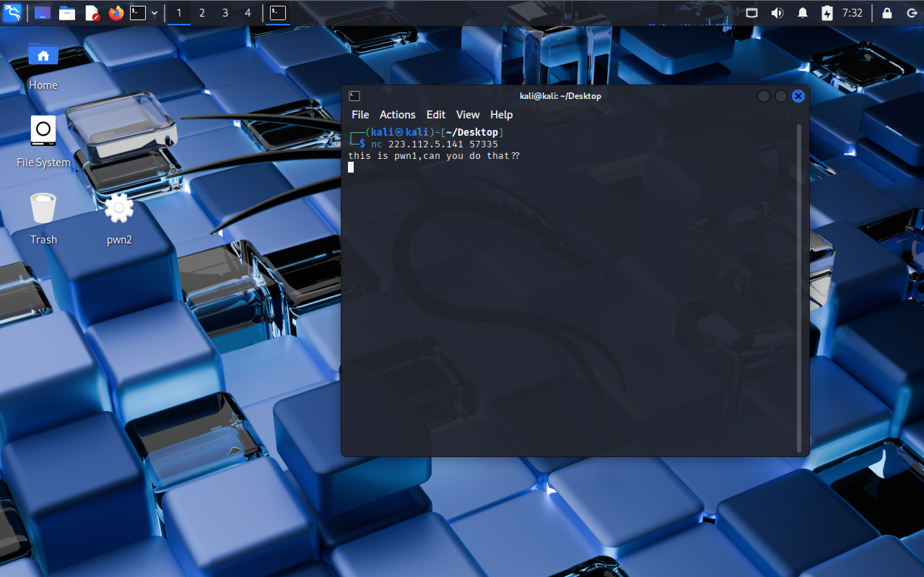Screen dimensions: 924x577
Task: Click the volume speaker tray icon
Action: (777, 13)
